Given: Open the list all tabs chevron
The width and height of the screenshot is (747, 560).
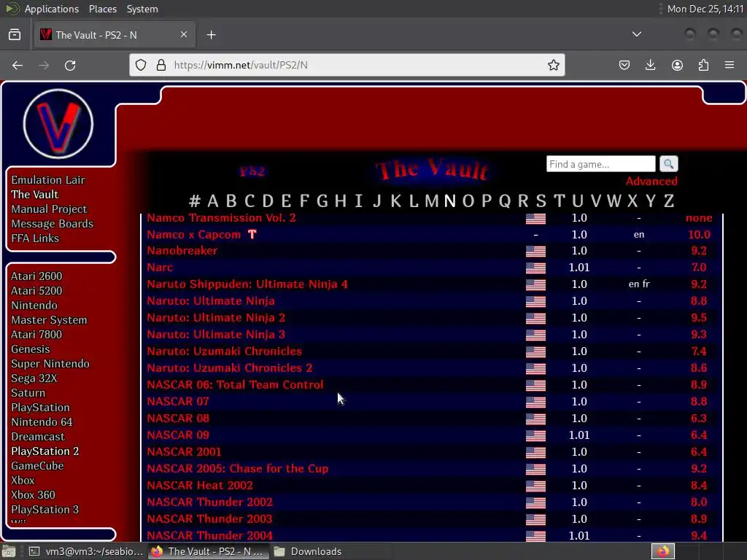Looking at the screenshot, I should pyautogui.click(x=636, y=34).
